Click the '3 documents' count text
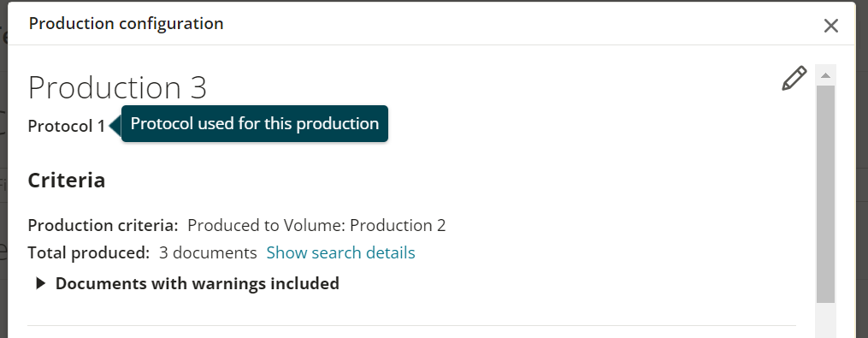 pyautogui.click(x=208, y=252)
